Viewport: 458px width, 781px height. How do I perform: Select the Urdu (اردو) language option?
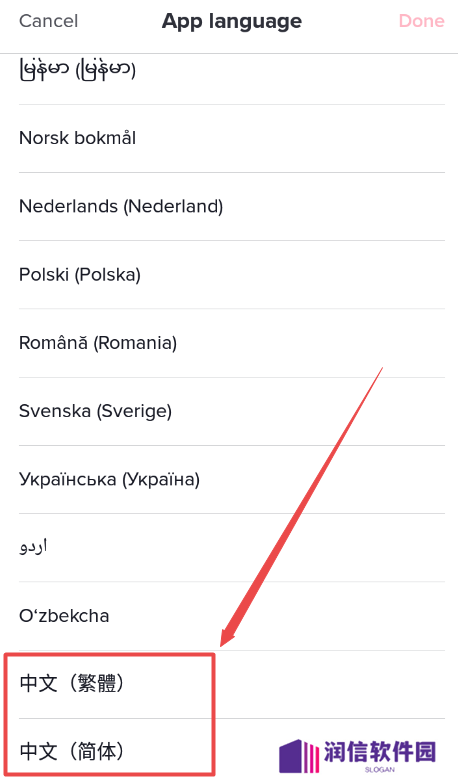coord(231,548)
